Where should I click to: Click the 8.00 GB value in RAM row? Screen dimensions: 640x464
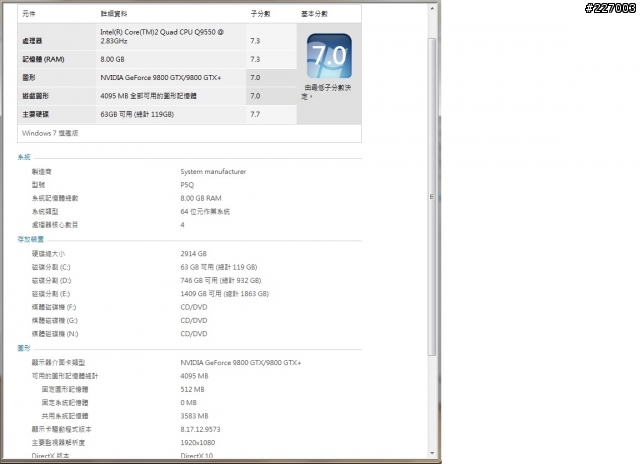(112, 59)
